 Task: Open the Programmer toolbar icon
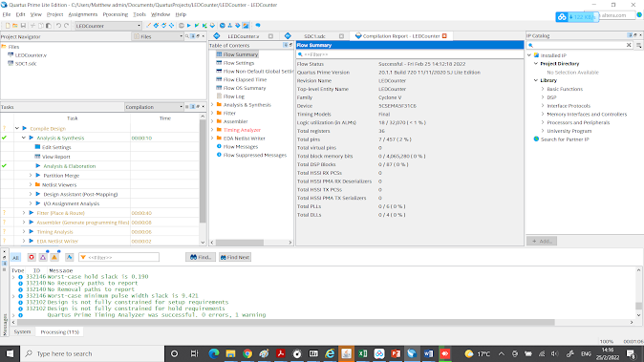pyautogui.click(x=238, y=26)
